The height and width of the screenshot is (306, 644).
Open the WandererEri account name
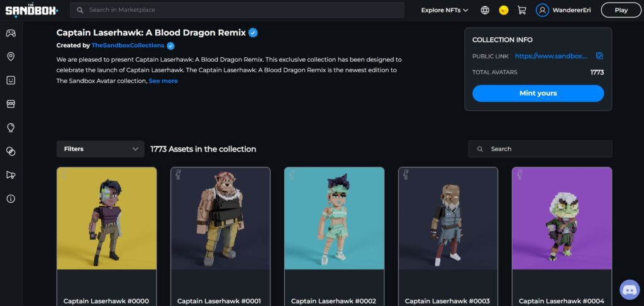point(572,10)
